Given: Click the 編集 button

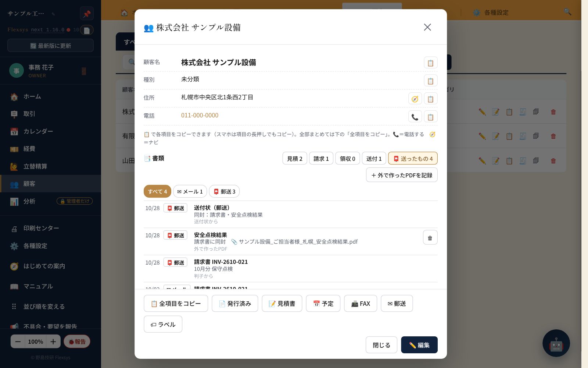Looking at the screenshot, I should pyautogui.click(x=419, y=345).
